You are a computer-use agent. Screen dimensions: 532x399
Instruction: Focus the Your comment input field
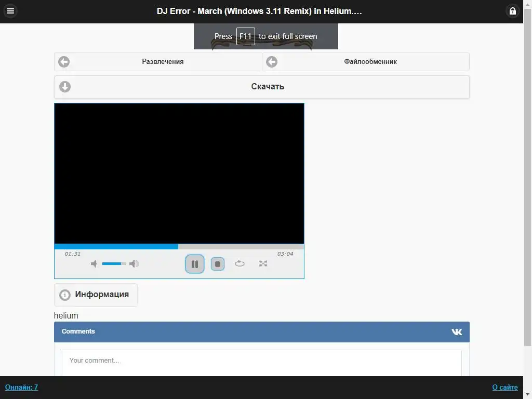262,363
